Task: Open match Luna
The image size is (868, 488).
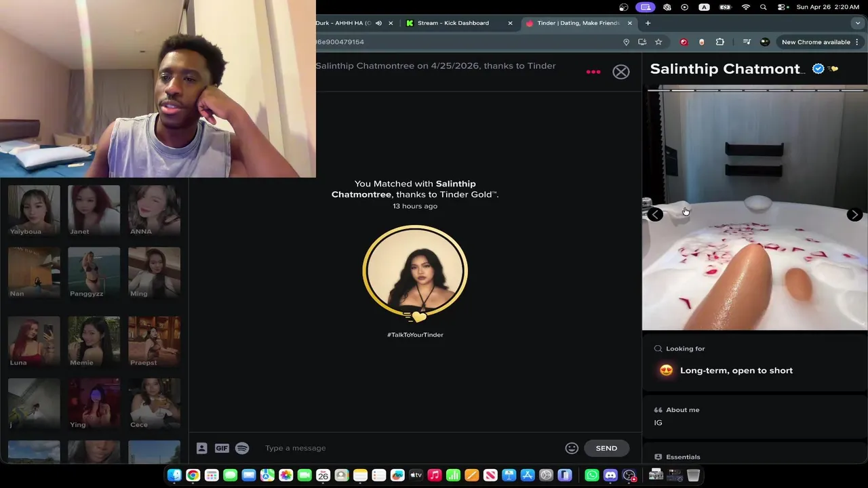Action: (34, 342)
